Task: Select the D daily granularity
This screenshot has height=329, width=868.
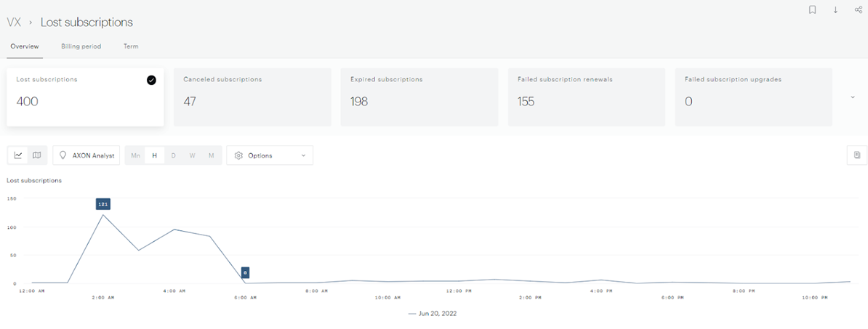Action: (173, 155)
